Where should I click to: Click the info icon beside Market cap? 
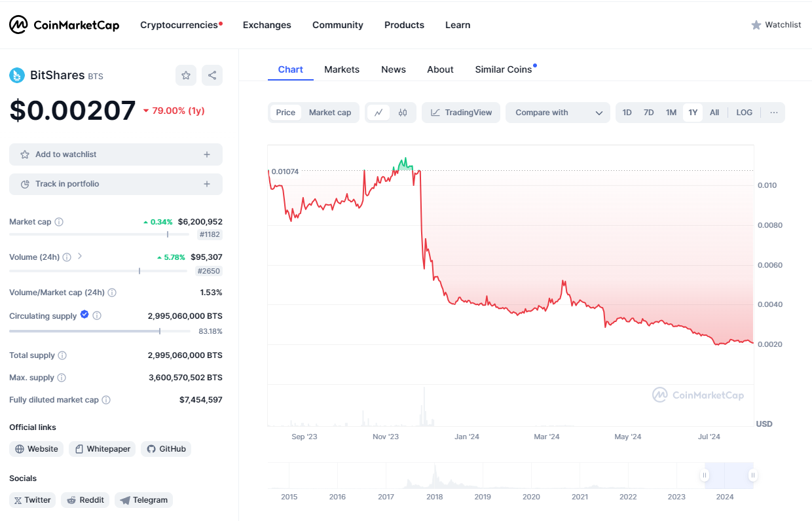point(59,222)
